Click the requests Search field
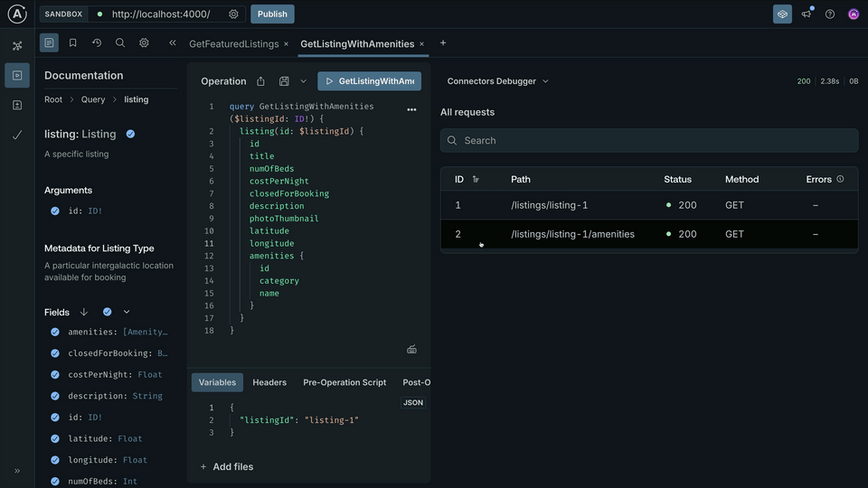868x488 pixels. point(649,141)
